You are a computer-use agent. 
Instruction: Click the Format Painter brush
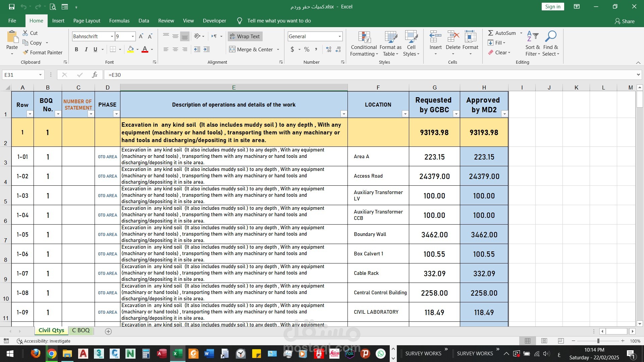pyautogui.click(x=25, y=52)
